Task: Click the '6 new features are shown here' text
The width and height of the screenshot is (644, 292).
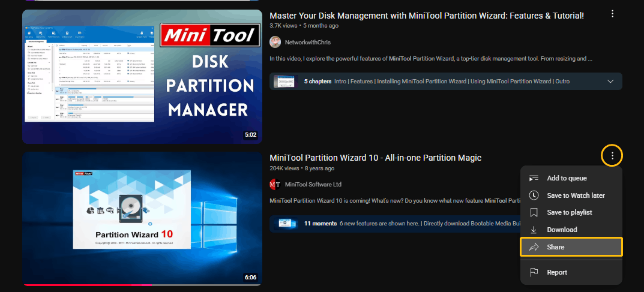Action: (430, 224)
